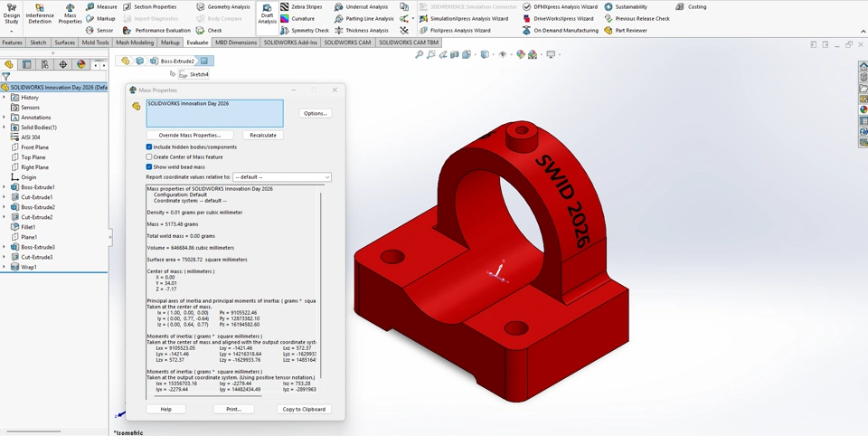868x436 pixels.
Task: Expand the Cut-Extrude3 feature
Action: [x=4, y=257]
